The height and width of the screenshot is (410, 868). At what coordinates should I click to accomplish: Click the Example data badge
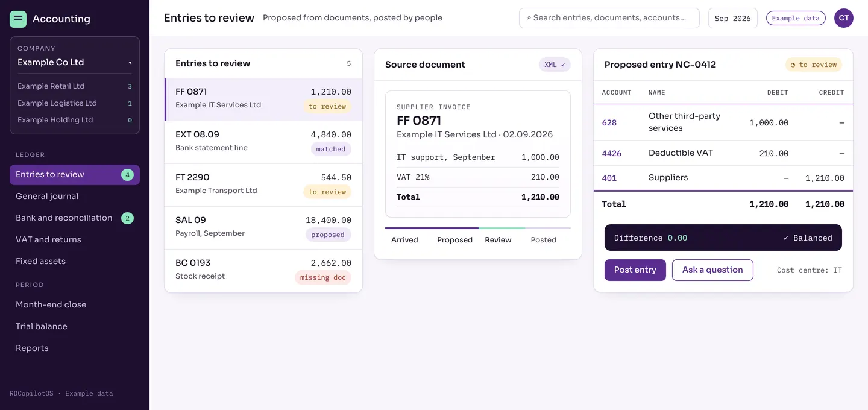pos(796,18)
